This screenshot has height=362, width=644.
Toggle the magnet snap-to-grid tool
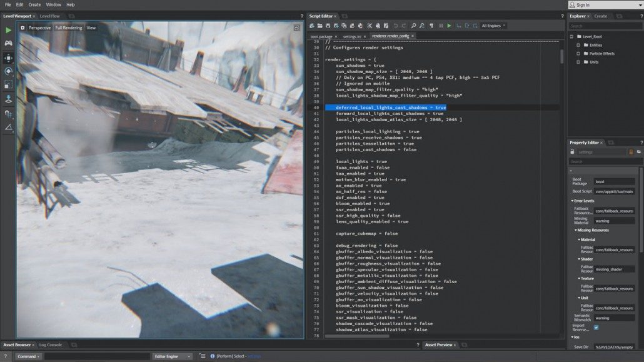[8, 113]
